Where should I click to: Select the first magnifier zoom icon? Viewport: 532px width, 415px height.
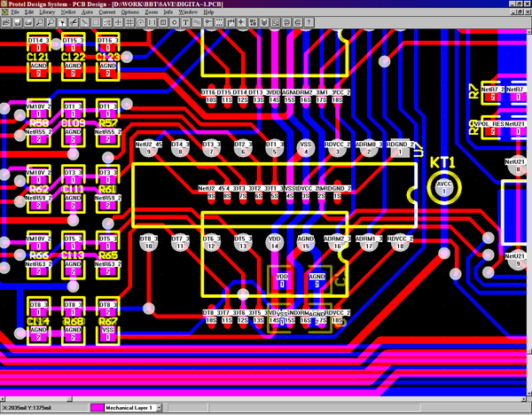coord(40,22)
